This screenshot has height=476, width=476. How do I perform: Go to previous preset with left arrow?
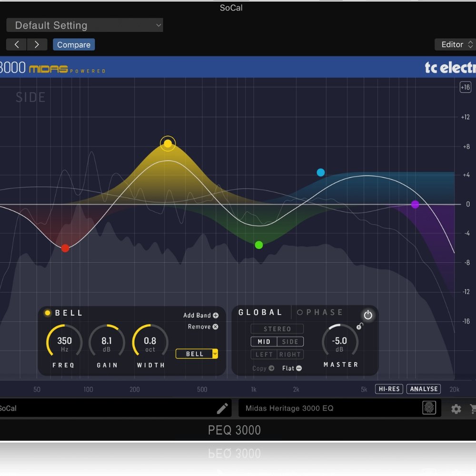pyautogui.click(x=17, y=45)
